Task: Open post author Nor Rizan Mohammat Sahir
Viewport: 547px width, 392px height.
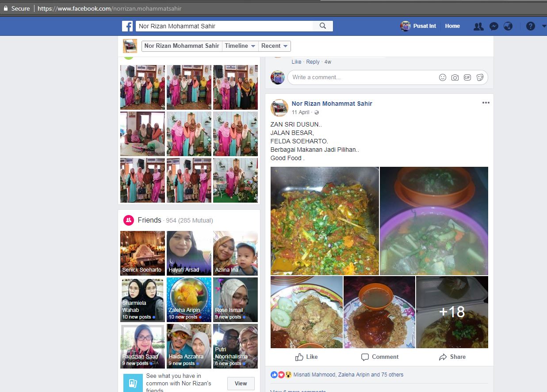Action: point(332,104)
